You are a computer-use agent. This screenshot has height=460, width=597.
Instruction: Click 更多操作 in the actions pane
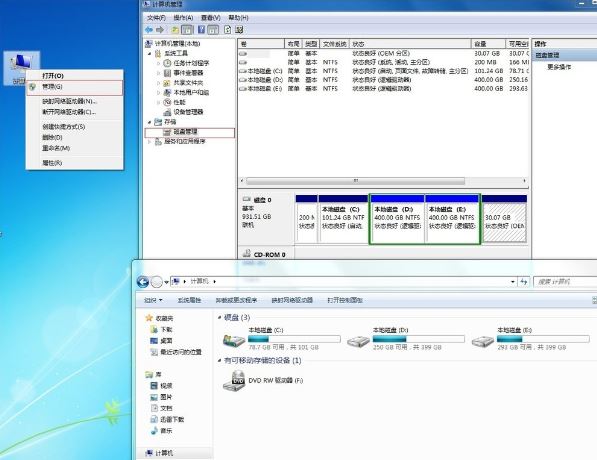[x=559, y=67]
